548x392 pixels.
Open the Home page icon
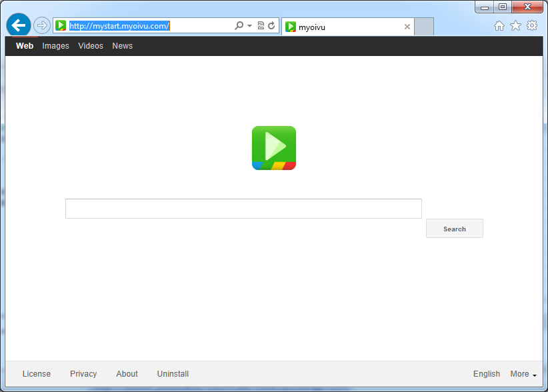(499, 26)
